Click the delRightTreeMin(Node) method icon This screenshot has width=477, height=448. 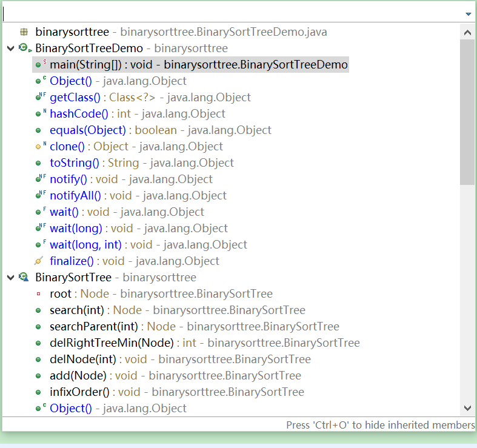(38, 343)
